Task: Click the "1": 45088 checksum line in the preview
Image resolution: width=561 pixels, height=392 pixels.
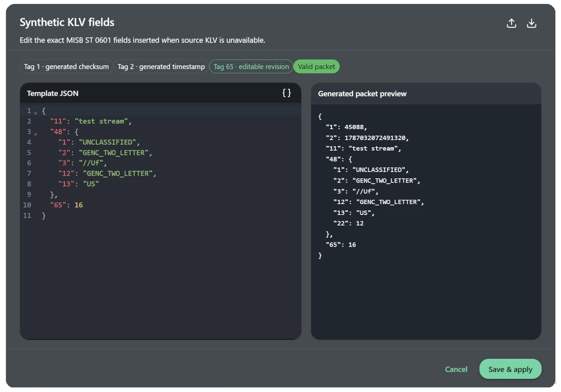Action: coord(346,127)
